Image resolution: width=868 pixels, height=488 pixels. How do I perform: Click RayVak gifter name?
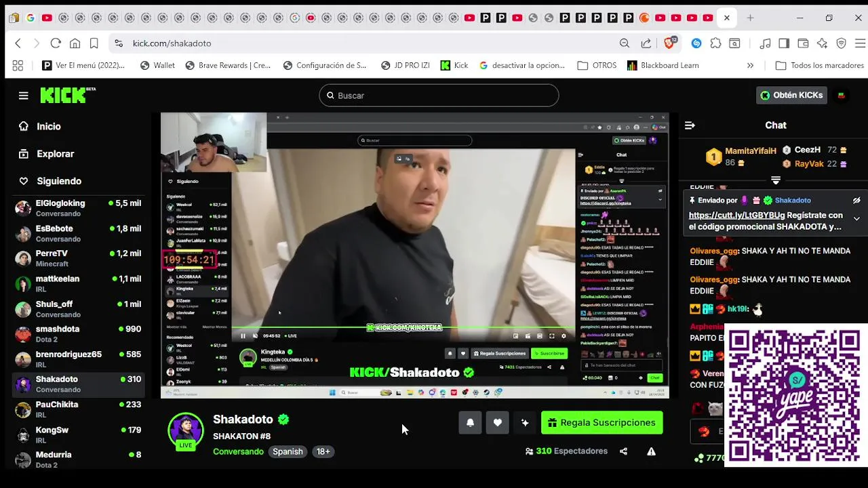click(809, 164)
